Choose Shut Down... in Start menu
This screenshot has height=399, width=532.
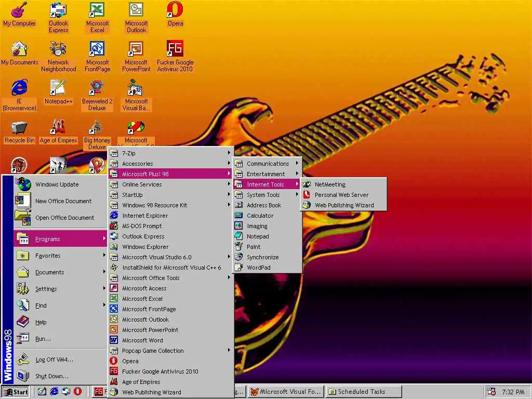(x=60, y=376)
